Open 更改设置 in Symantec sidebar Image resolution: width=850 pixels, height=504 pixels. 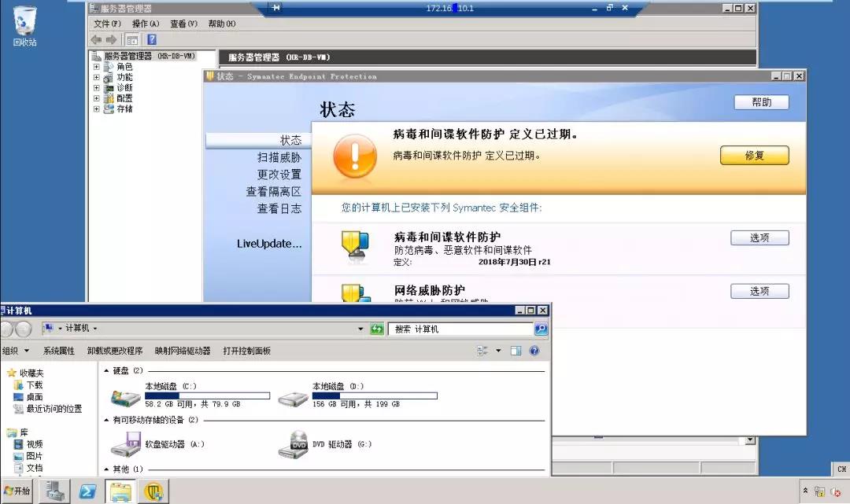coord(279,175)
